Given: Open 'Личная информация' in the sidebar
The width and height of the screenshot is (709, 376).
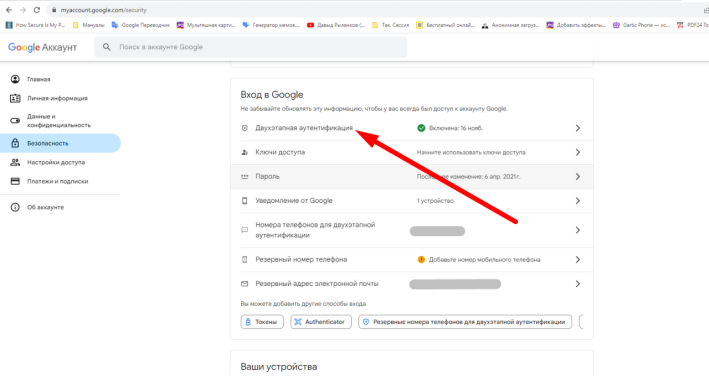Looking at the screenshot, I should click(61, 98).
